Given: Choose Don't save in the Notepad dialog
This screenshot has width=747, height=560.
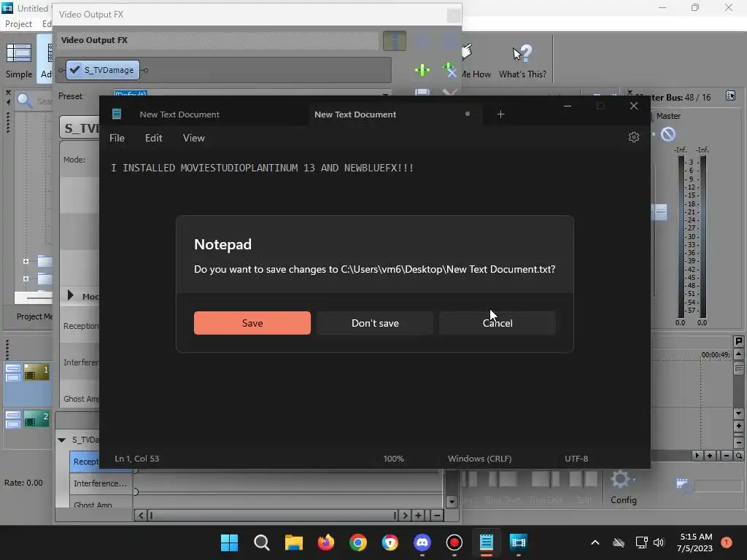Looking at the screenshot, I should [x=375, y=323].
